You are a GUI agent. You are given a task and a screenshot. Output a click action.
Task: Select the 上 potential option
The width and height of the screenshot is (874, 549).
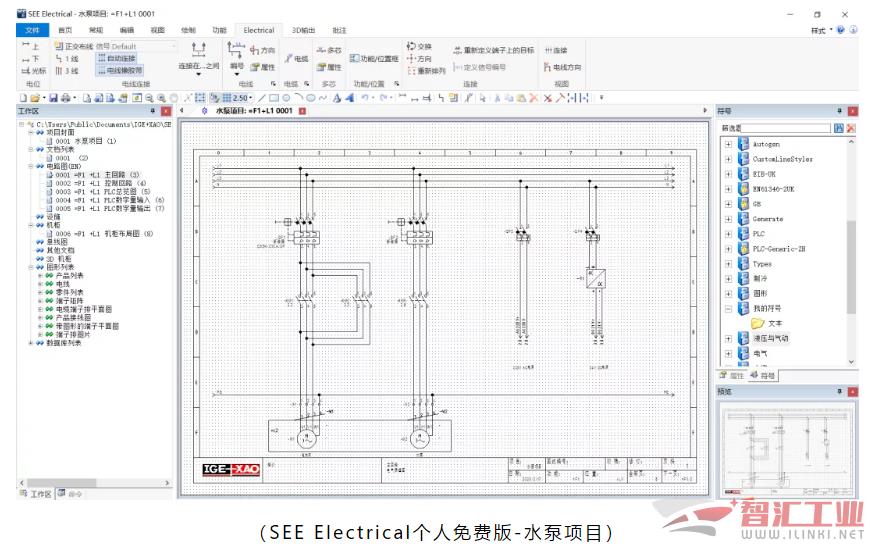point(30,46)
